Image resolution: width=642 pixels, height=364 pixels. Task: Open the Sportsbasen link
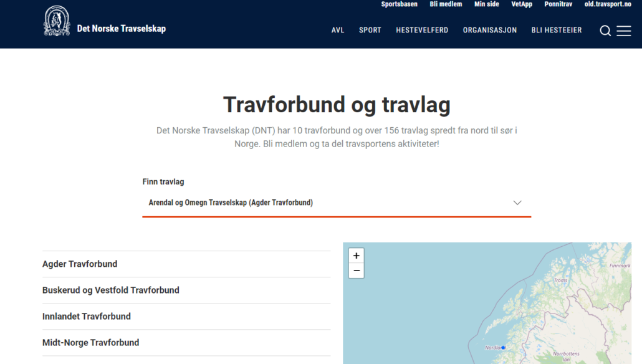point(399,4)
